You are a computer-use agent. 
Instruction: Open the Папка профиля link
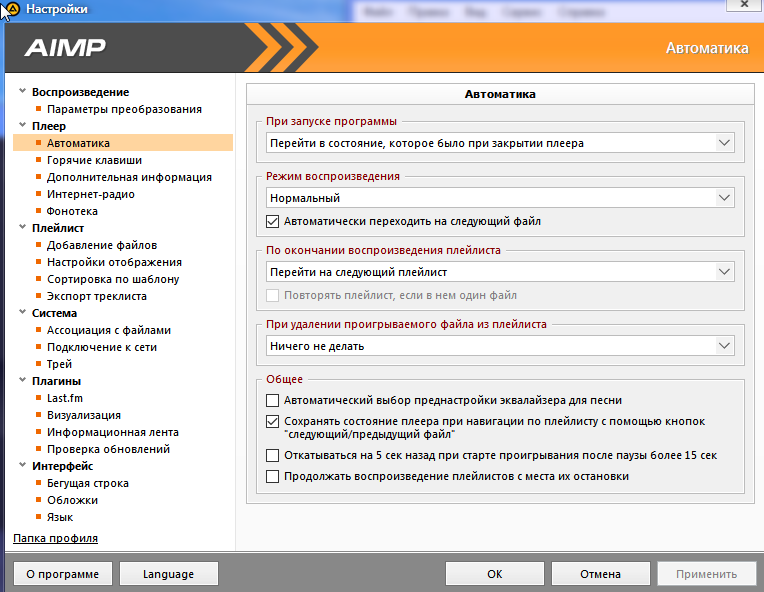click(x=56, y=538)
